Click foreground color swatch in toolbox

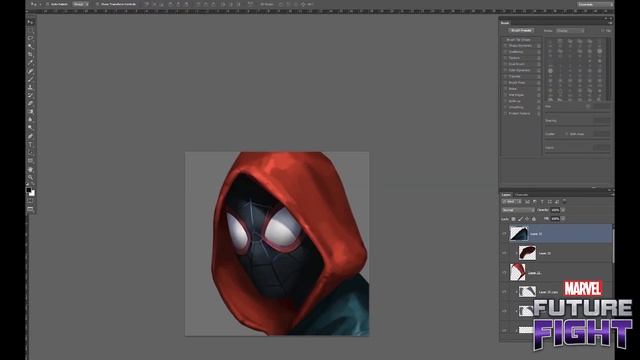pyautogui.click(x=29, y=190)
